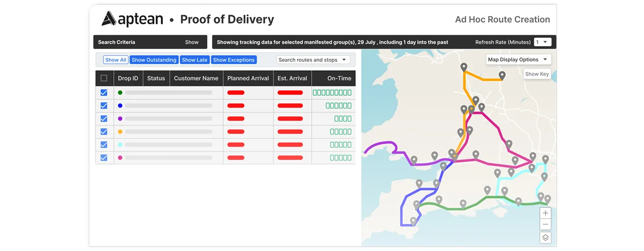Open the Map Display Options dropdown
The height and width of the screenshot is (251, 644).
point(518,59)
